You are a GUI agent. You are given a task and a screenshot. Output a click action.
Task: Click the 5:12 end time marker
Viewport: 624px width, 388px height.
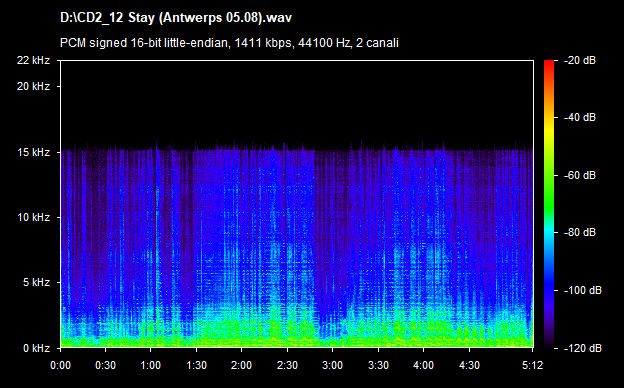532,365
